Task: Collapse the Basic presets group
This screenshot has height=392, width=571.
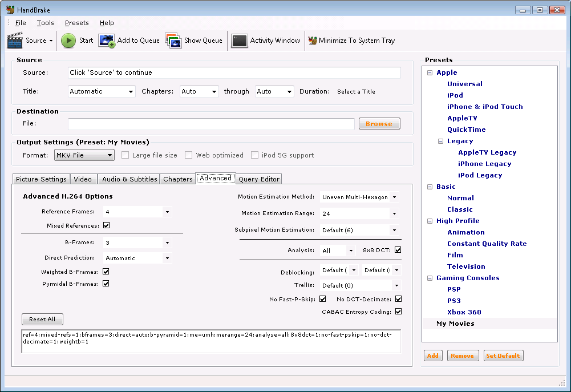Action: (x=430, y=187)
